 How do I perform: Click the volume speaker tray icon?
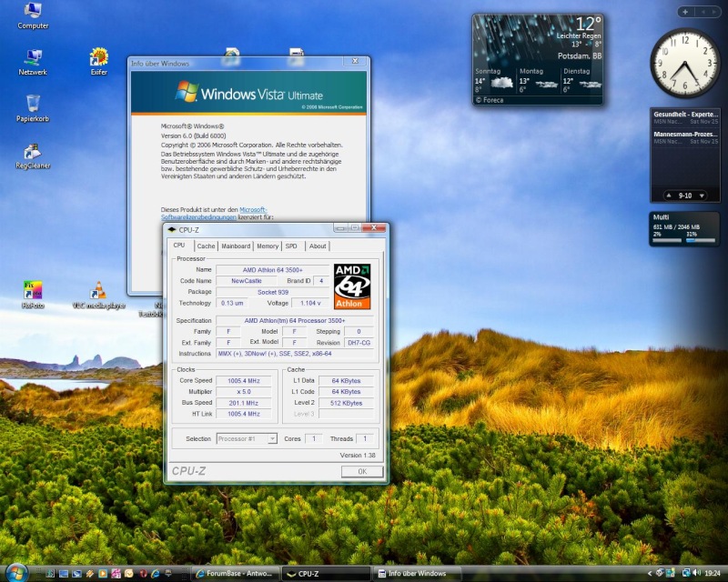click(x=696, y=573)
